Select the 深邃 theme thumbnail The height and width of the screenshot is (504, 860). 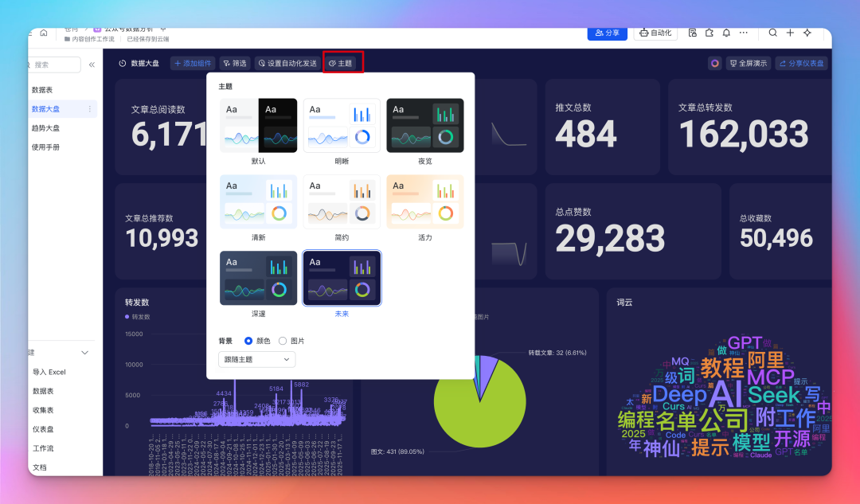258,278
